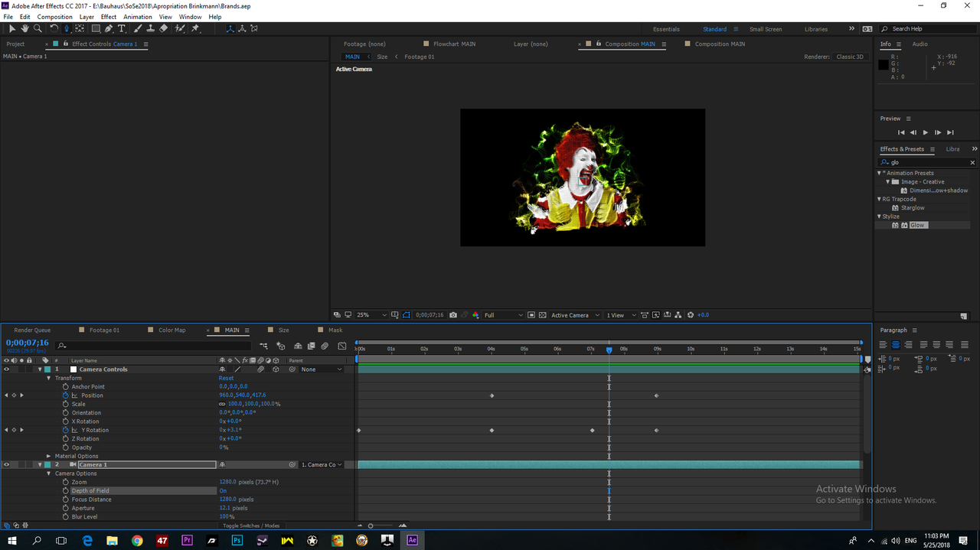Select the Roto Brush tool
Image resolution: width=980 pixels, height=550 pixels.
click(180, 28)
